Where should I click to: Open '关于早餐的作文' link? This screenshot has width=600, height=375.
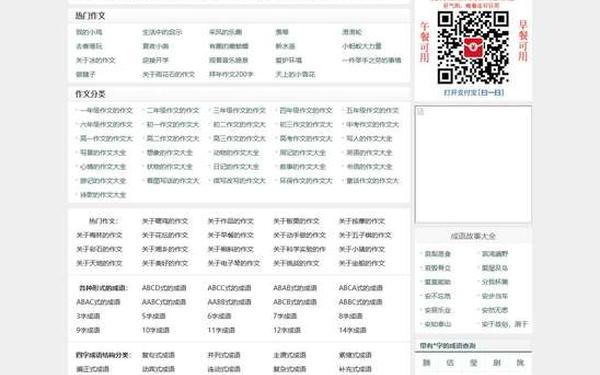pos(231,235)
